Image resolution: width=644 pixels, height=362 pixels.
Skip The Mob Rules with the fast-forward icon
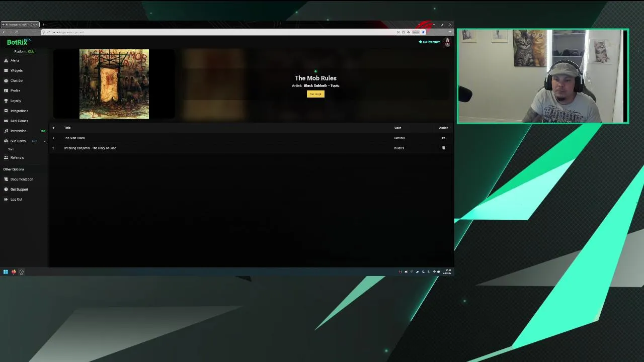(x=443, y=138)
